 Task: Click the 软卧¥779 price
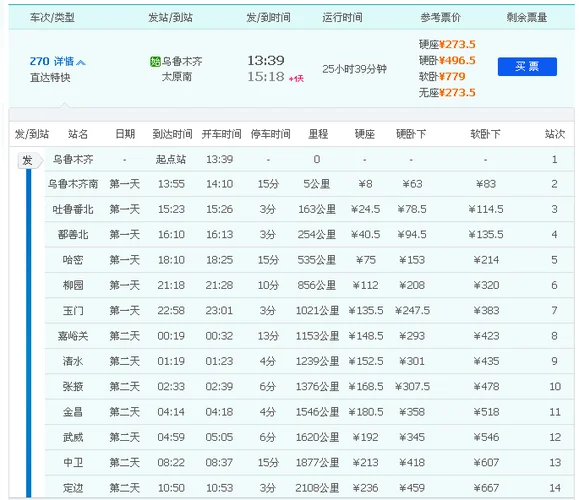click(x=442, y=76)
